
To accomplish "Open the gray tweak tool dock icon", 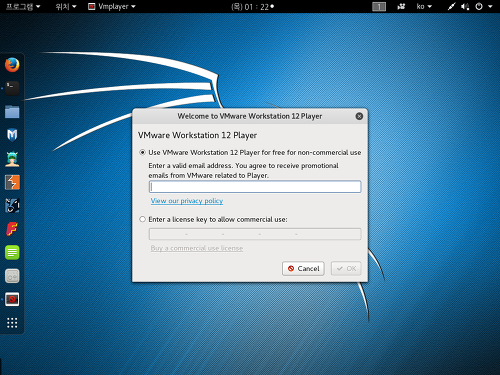I will pyautogui.click(x=12, y=276).
